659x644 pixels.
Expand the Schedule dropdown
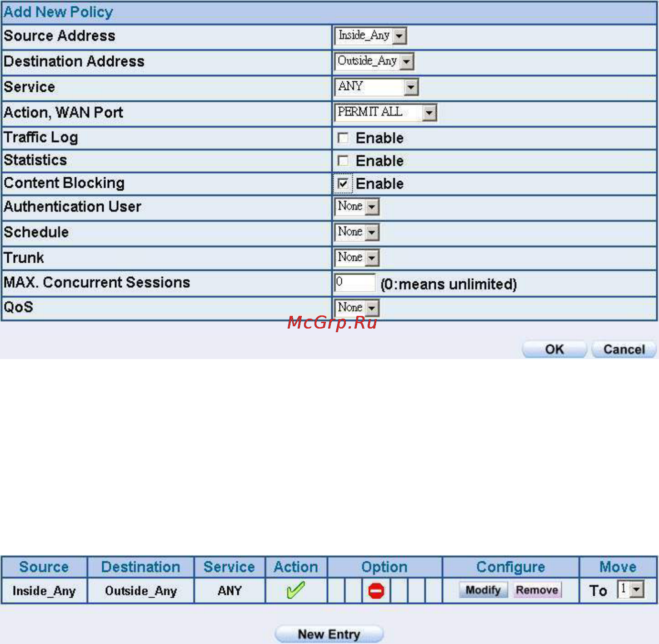(357, 232)
